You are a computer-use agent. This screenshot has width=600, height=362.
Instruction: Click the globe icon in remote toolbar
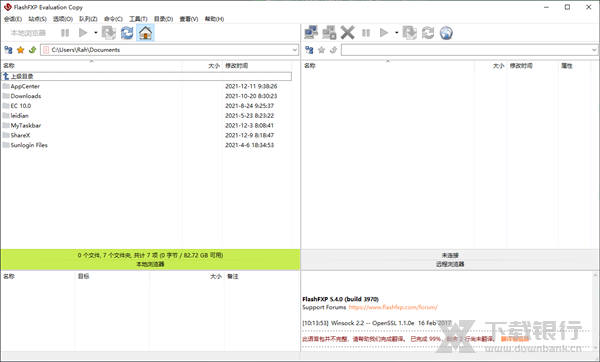tap(446, 33)
